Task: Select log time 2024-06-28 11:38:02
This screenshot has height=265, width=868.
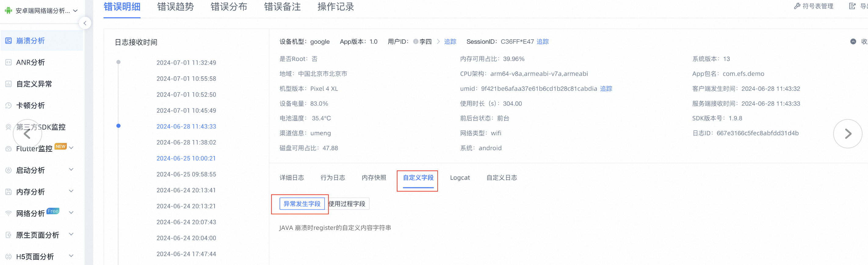Action: tap(186, 142)
